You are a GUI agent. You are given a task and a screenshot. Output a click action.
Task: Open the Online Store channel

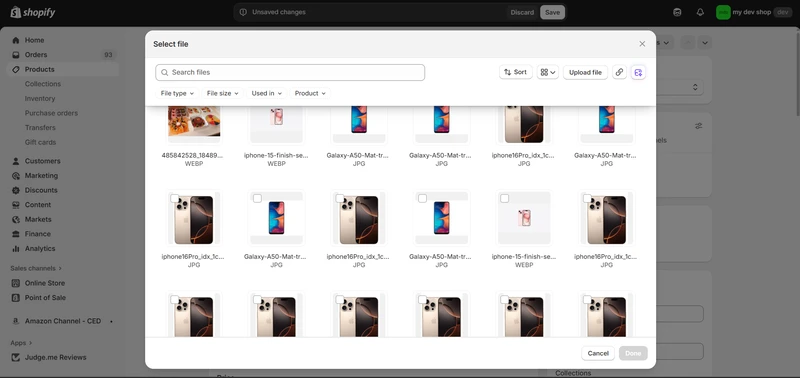pyautogui.click(x=45, y=283)
